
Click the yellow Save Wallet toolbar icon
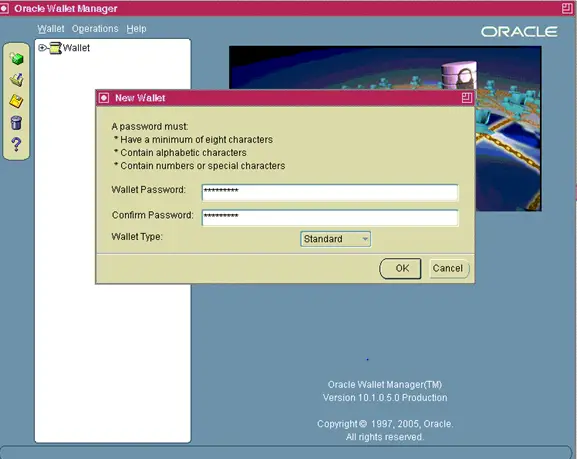click(x=16, y=100)
